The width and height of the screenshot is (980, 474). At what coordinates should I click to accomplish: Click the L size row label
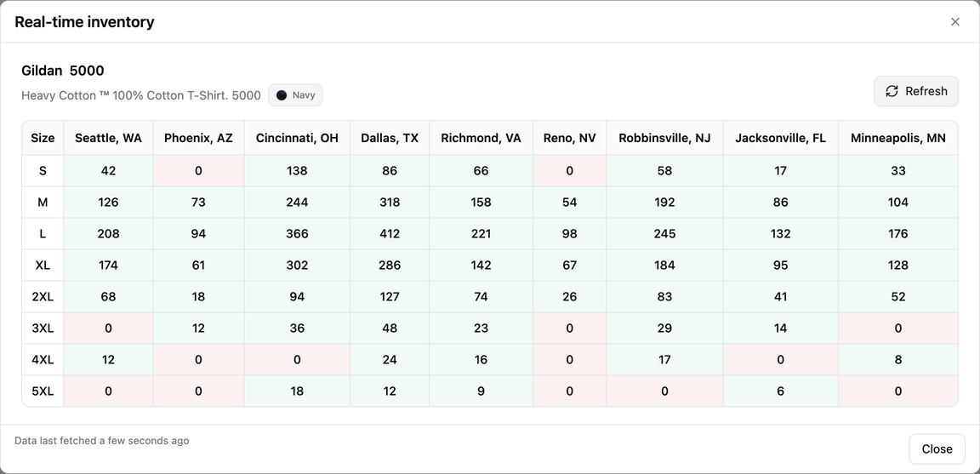tap(43, 234)
